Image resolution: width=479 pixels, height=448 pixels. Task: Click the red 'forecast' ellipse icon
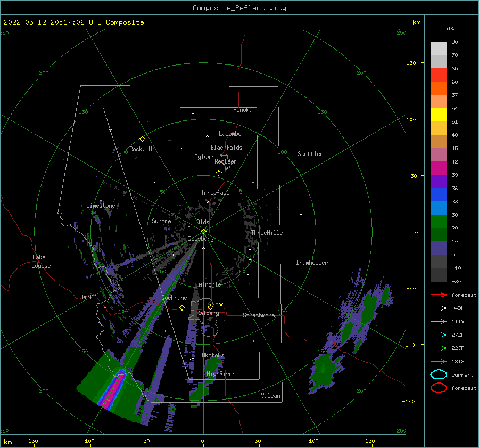click(439, 388)
